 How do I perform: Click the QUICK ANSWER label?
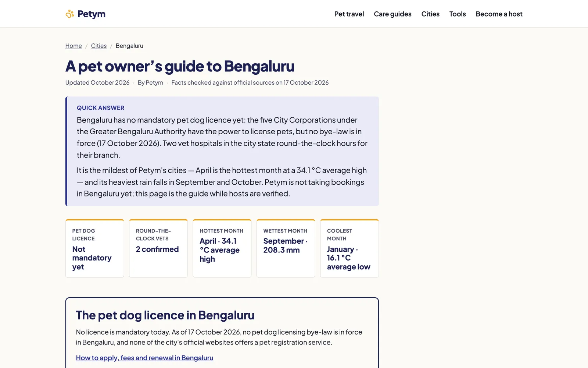pos(101,108)
